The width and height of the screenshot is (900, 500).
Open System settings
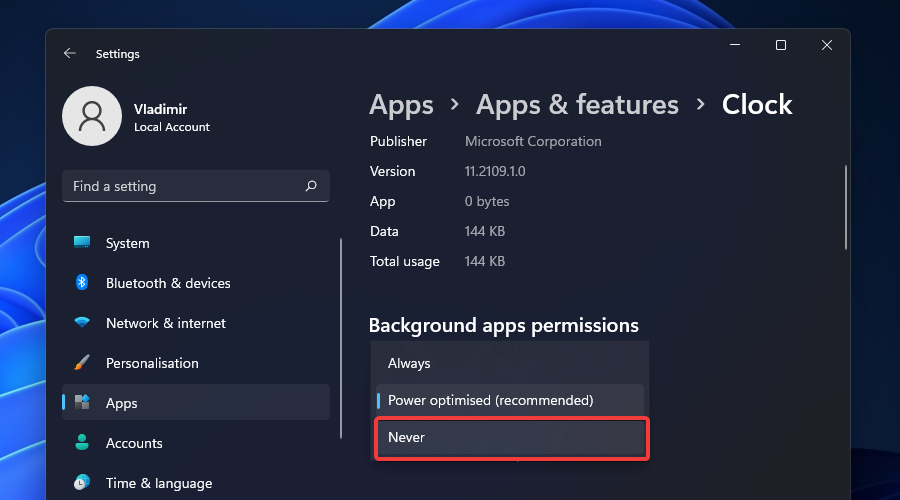[x=196, y=243]
